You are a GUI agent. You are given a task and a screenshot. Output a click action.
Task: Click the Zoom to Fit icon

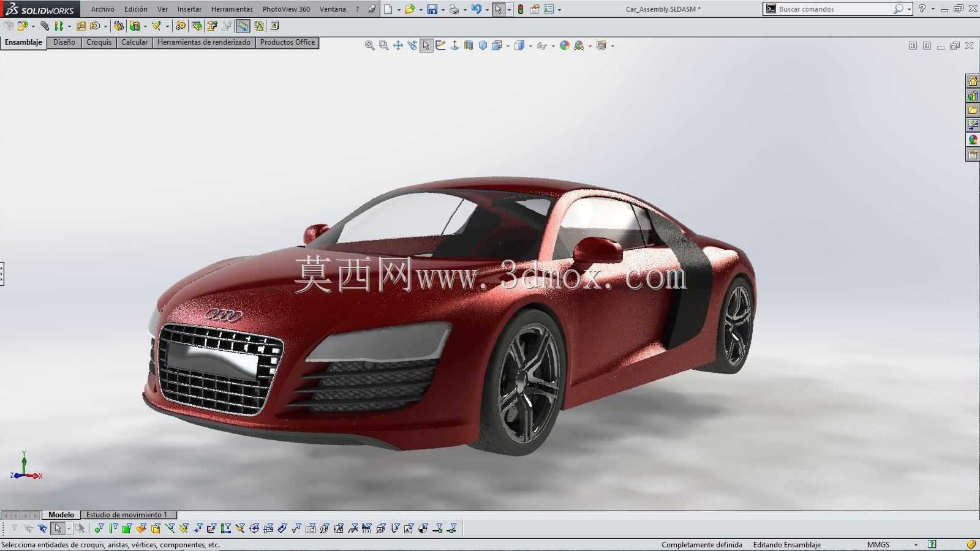[x=369, y=45]
